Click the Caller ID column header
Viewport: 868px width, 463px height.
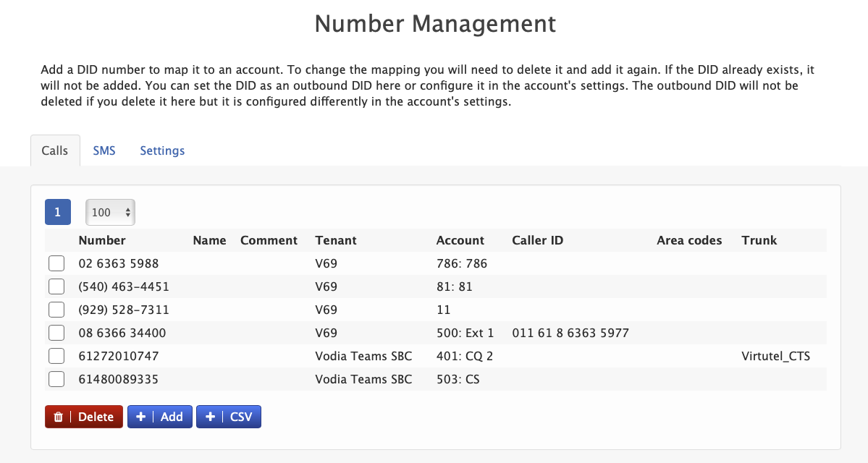pos(537,240)
